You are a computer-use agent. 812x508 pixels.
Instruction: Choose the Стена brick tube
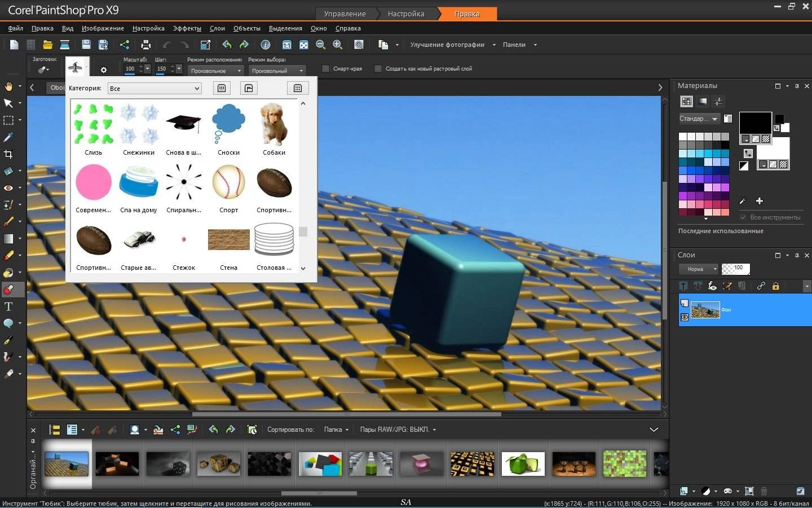pos(228,245)
